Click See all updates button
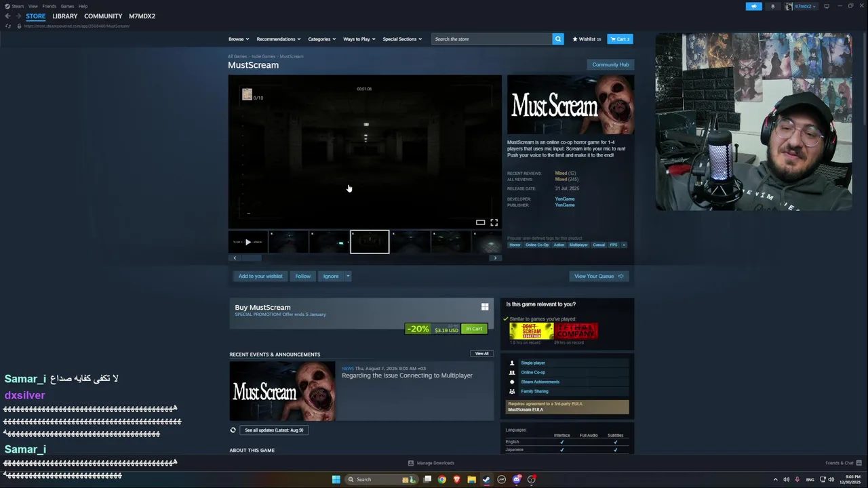This screenshot has width=868, height=488. tap(274, 430)
